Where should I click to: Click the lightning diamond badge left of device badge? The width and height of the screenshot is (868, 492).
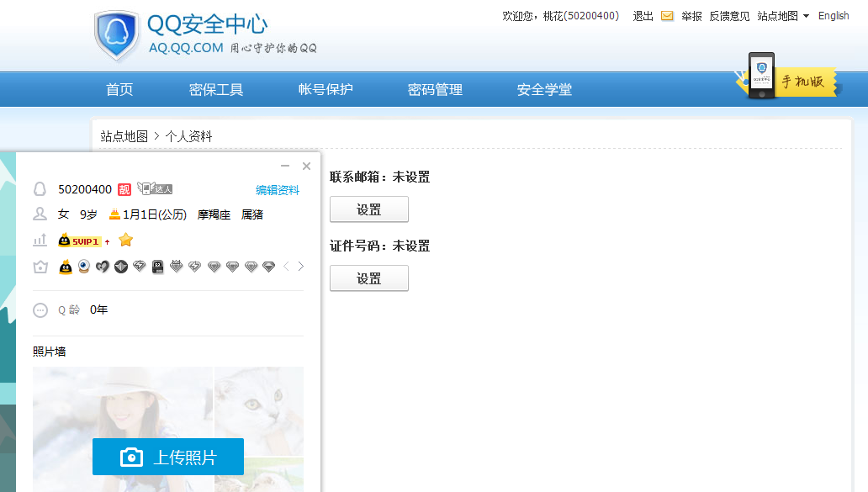coord(140,267)
